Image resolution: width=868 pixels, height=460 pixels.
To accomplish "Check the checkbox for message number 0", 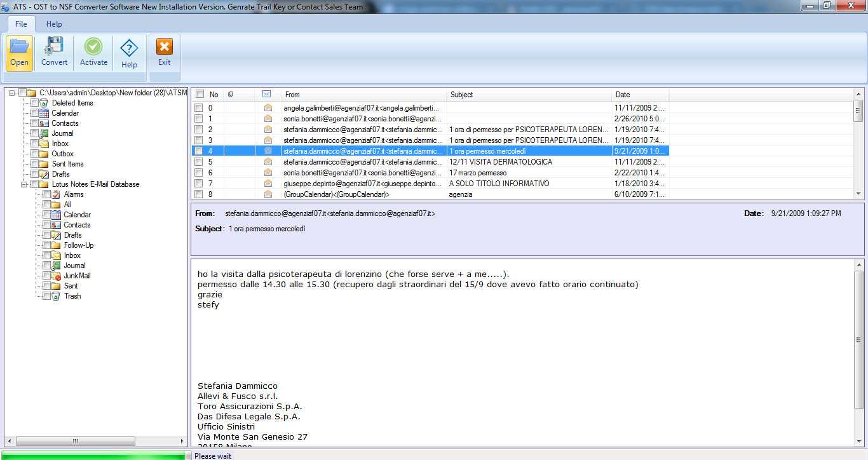I will [199, 107].
